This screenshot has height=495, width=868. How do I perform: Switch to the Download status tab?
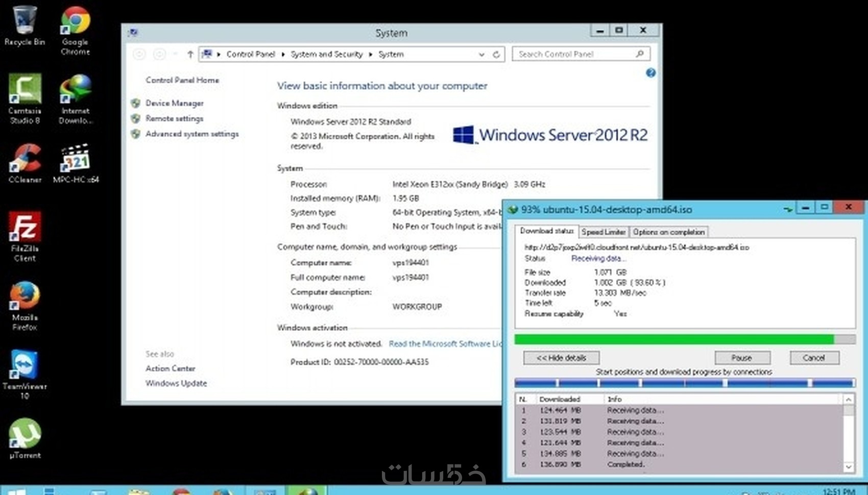[547, 231]
